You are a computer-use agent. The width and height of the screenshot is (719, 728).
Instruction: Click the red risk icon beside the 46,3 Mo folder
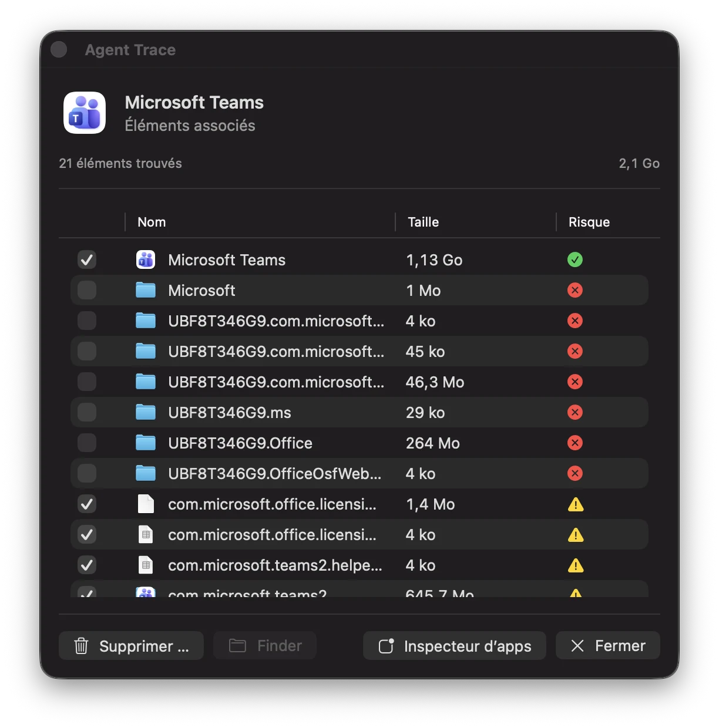tap(575, 382)
